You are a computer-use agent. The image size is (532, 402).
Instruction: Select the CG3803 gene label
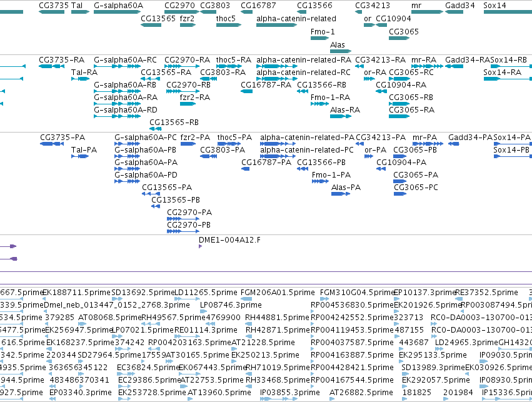215,6
